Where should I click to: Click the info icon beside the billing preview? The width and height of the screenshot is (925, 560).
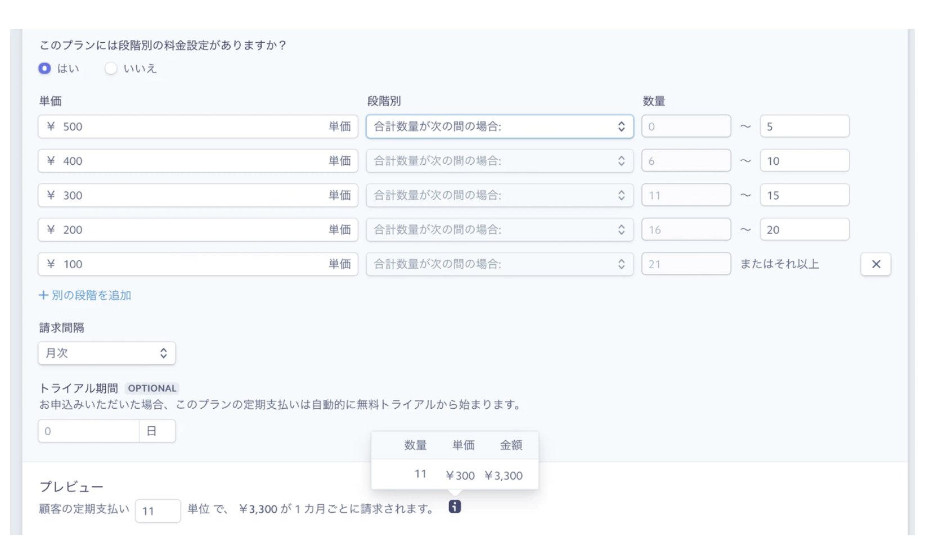(x=455, y=507)
